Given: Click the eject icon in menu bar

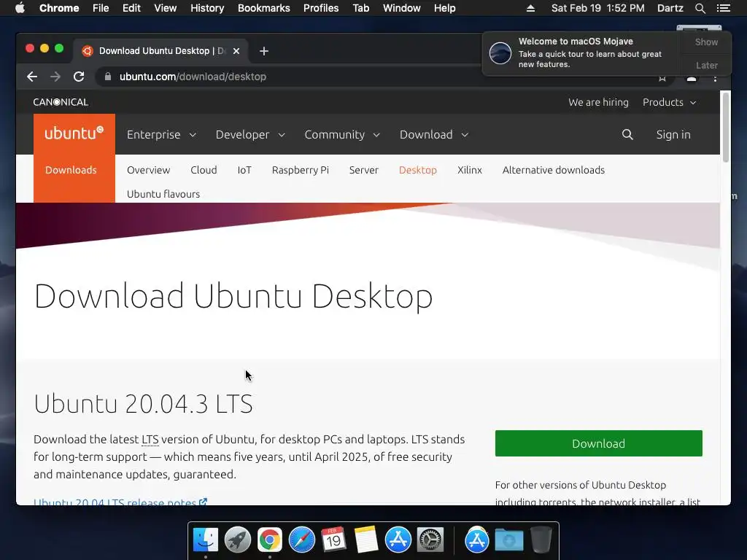Looking at the screenshot, I should (530, 8).
